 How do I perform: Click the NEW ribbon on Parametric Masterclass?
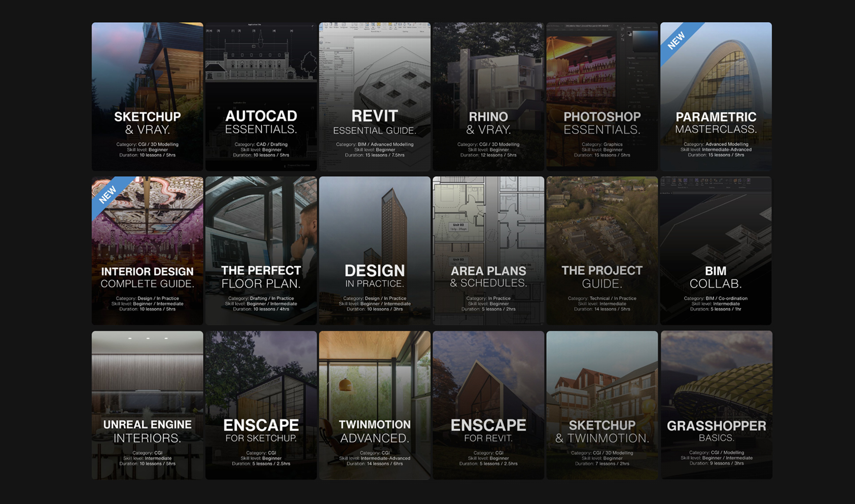(x=676, y=41)
